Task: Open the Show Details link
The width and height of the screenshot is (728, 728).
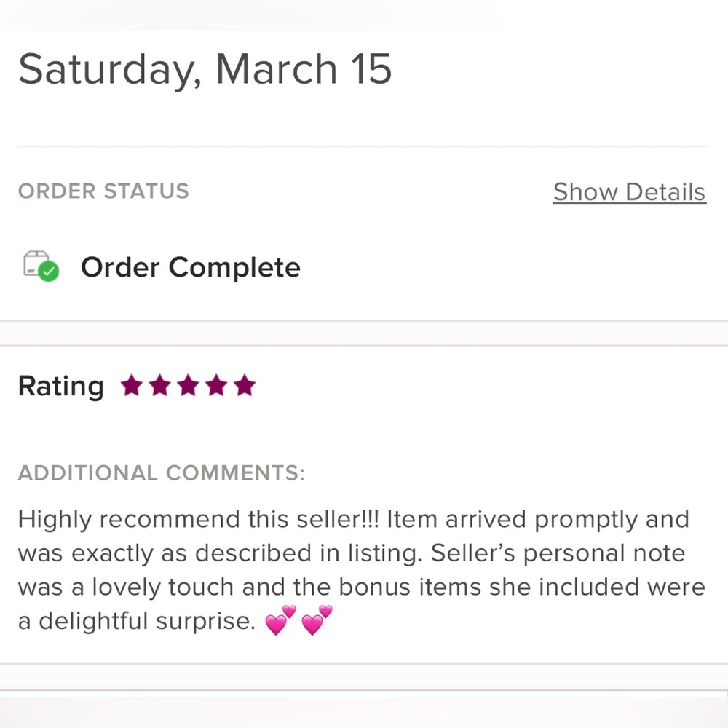Action: tap(629, 192)
